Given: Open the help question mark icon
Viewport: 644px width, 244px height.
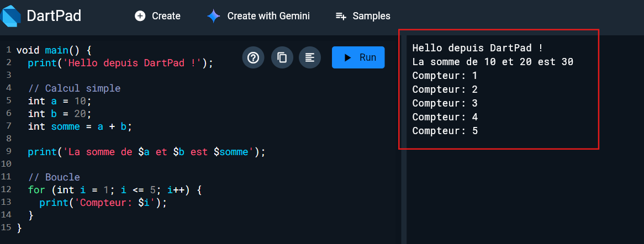Looking at the screenshot, I should click(x=254, y=57).
